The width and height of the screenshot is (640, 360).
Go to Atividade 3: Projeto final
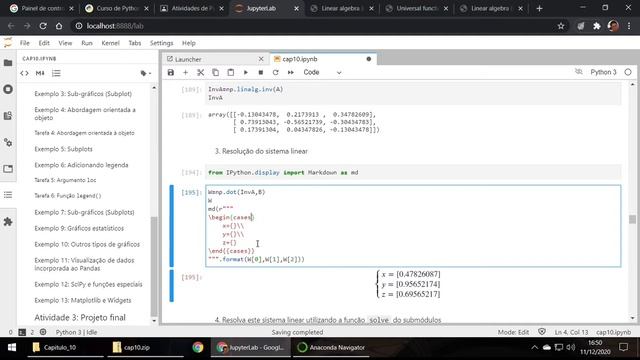point(80,317)
